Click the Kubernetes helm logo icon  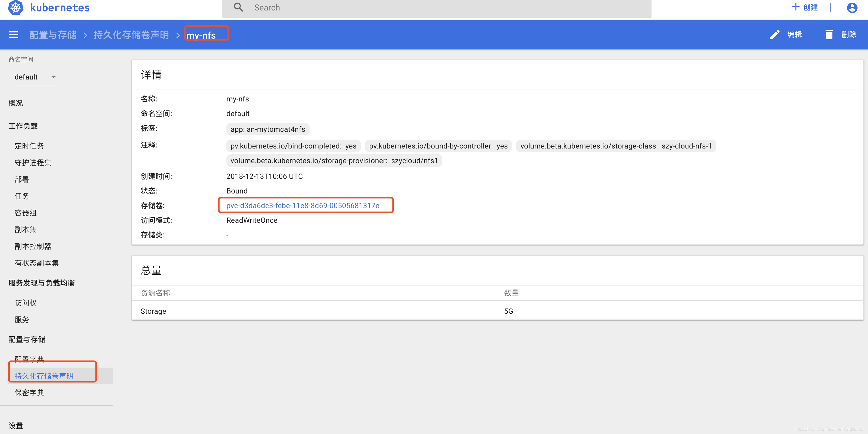[15, 7]
